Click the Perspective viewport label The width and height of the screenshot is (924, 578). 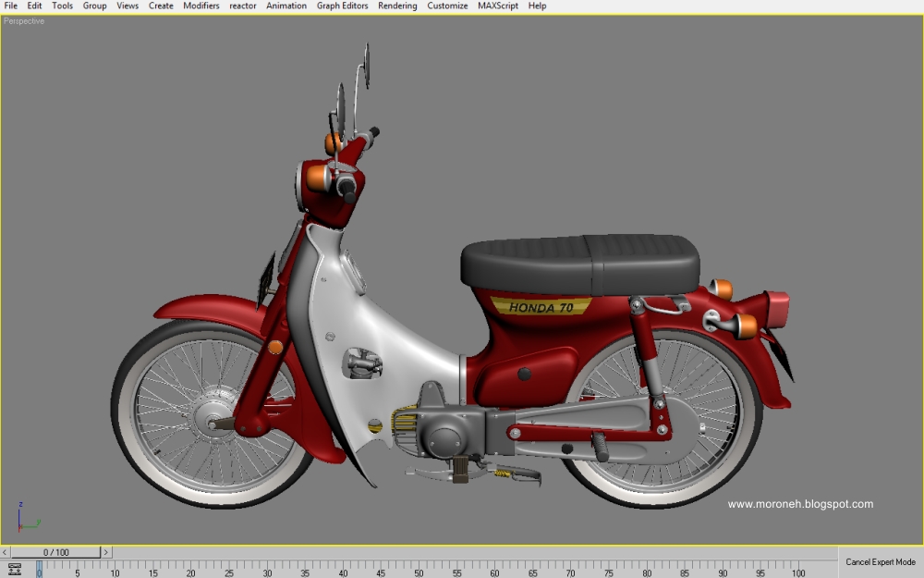(x=24, y=21)
